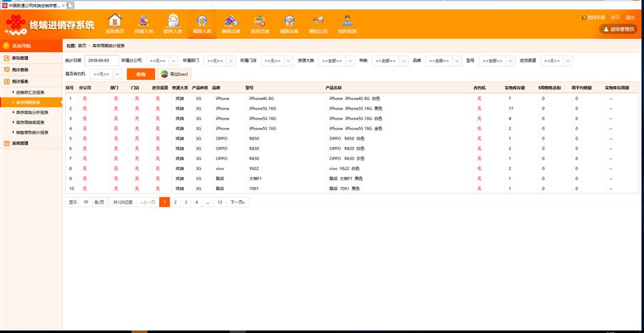Open 资源大类 dropdown
644x333 pixels.
(337, 61)
